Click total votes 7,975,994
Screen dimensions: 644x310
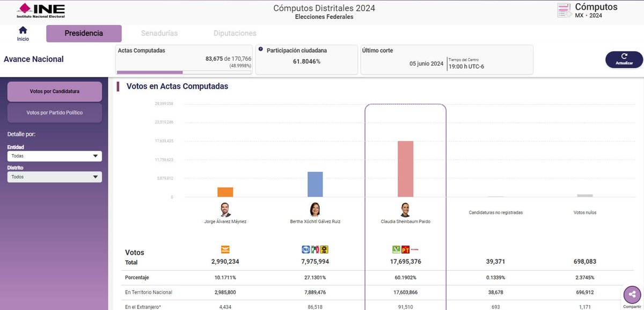(x=315, y=262)
